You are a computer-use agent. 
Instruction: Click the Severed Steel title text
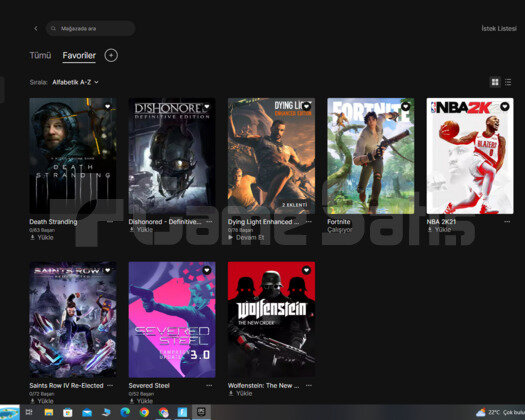(149, 386)
